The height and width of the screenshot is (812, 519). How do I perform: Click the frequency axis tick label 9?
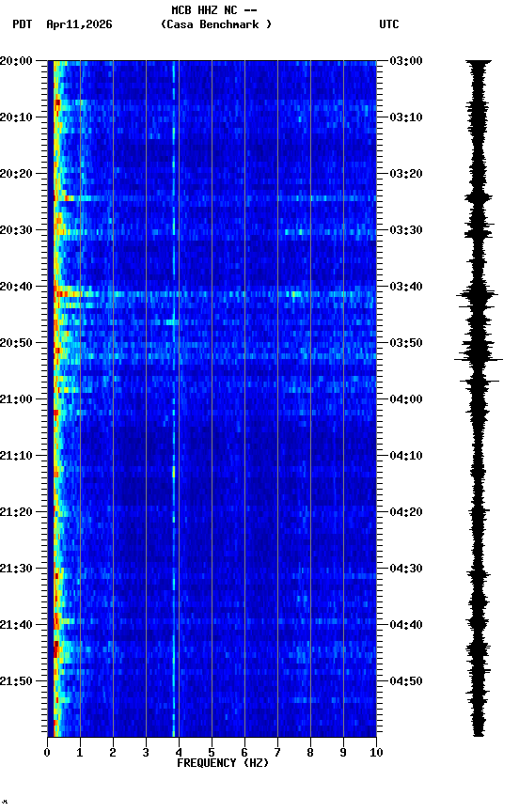(343, 753)
